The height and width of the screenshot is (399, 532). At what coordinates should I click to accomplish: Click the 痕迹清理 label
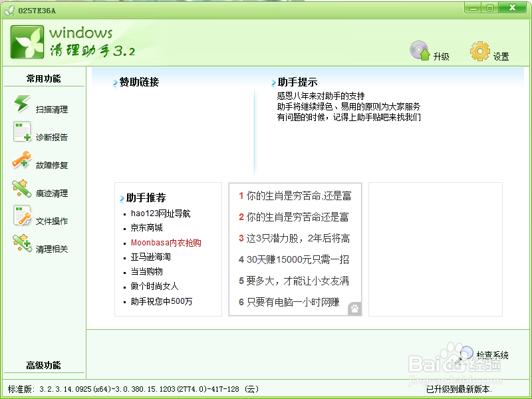[x=52, y=193]
